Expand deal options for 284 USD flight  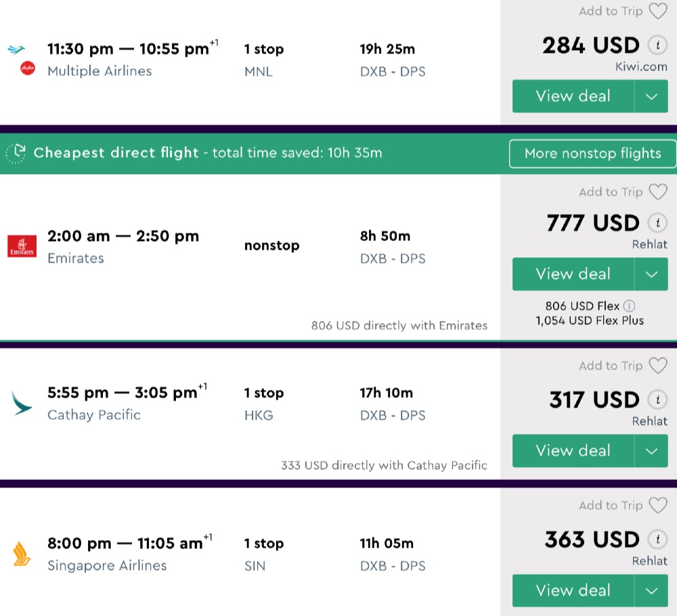[651, 96]
